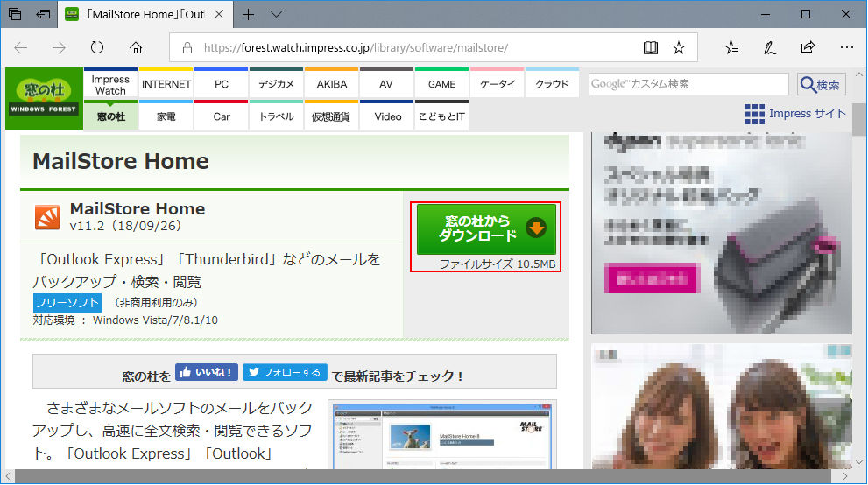Viewport: 868px width, 485px height.
Task: Open the 窓の杜 navigation tab
Action: click(x=110, y=116)
